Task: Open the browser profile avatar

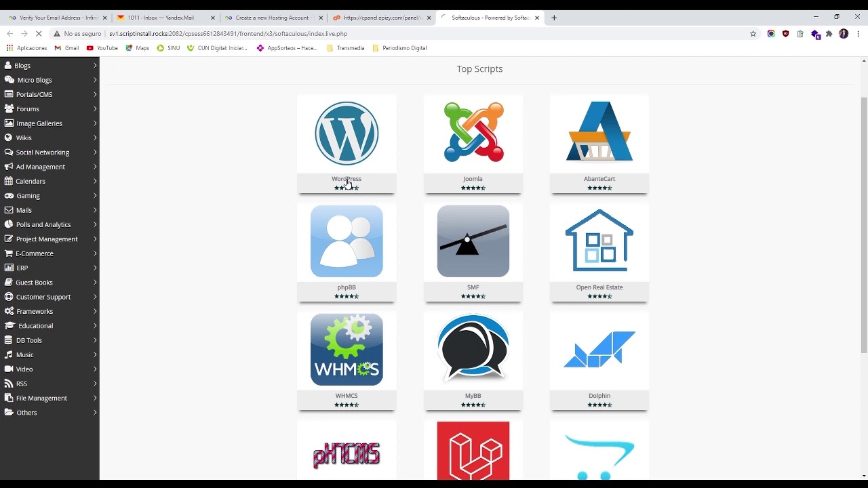Action: coord(844,33)
